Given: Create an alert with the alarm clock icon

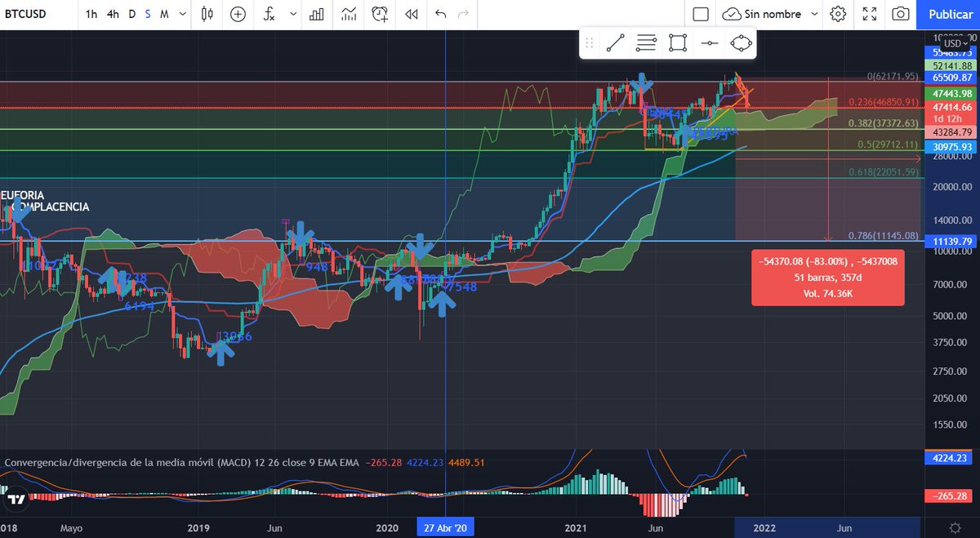Looking at the screenshot, I should coord(381,14).
